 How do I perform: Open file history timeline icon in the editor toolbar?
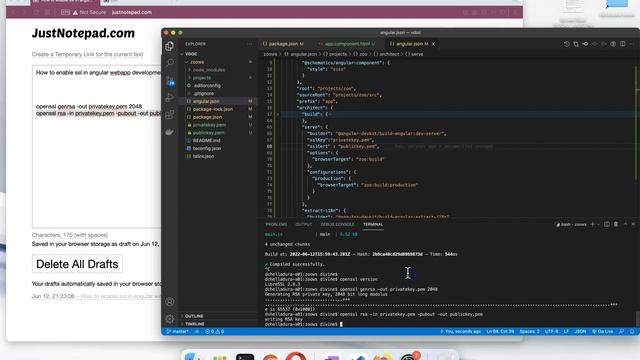(567, 44)
